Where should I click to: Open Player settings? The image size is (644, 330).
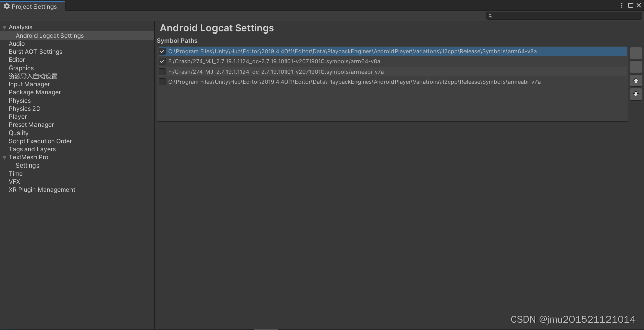point(18,116)
